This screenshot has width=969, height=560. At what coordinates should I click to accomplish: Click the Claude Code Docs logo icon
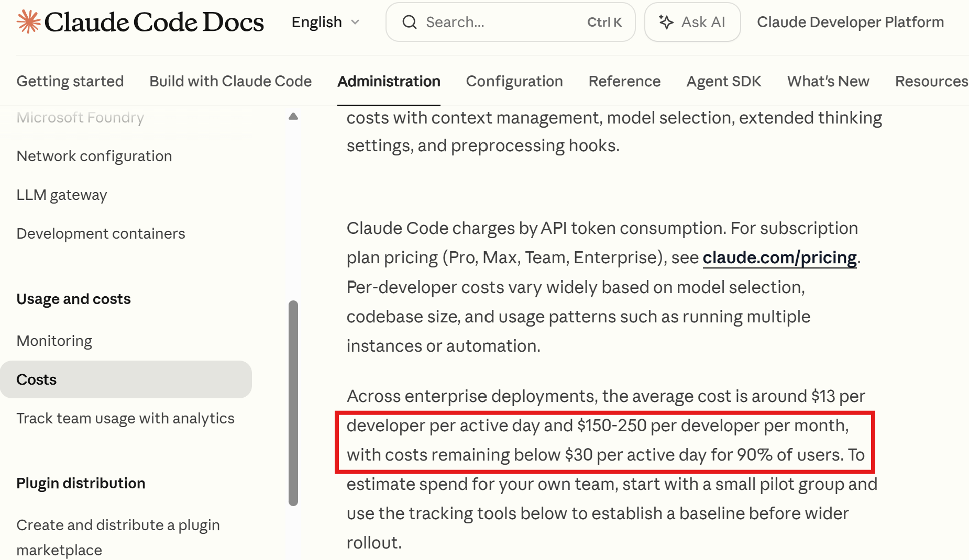[28, 21]
